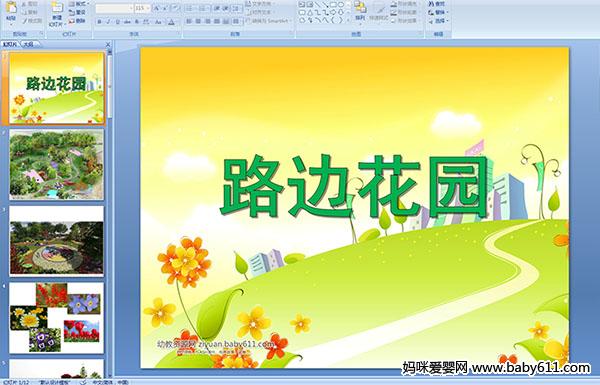
Task: Open the font size dropdown
Action: (x=147, y=8)
